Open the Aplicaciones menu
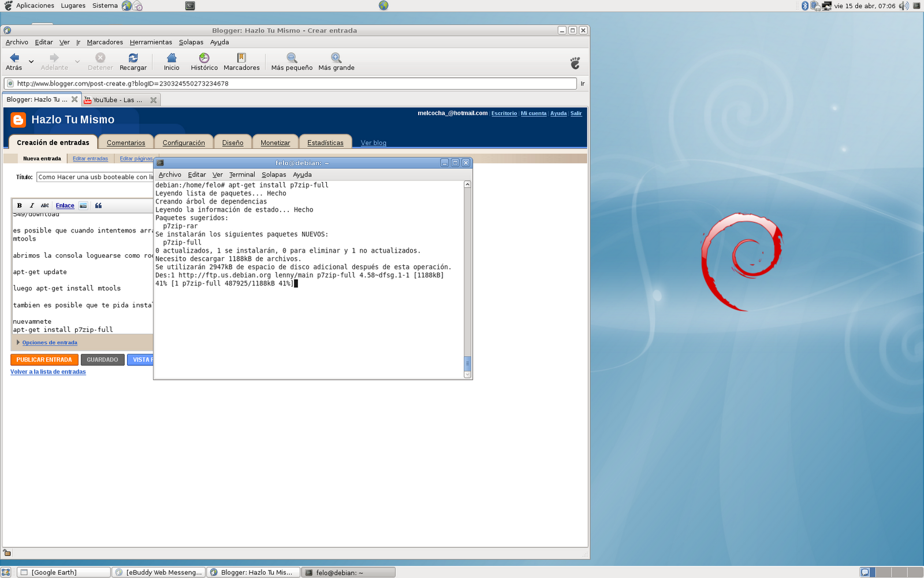This screenshot has height=578, width=924. pos(35,6)
